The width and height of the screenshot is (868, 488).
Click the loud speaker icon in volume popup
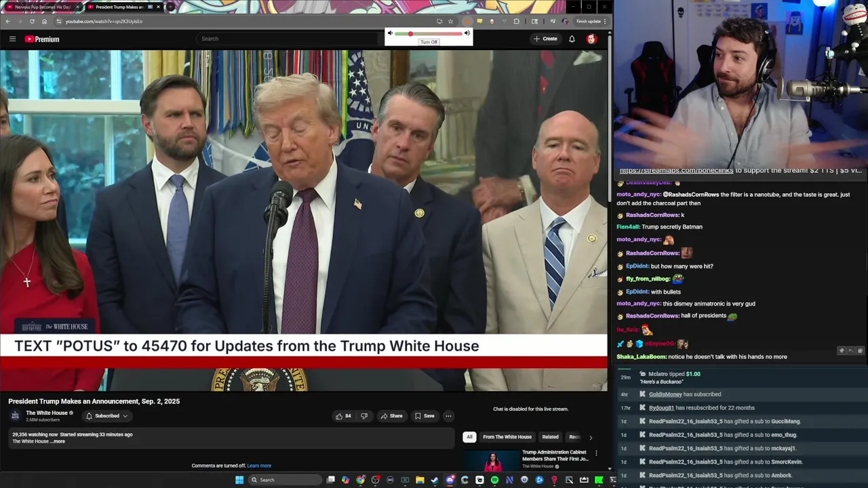(x=467, y=33)
